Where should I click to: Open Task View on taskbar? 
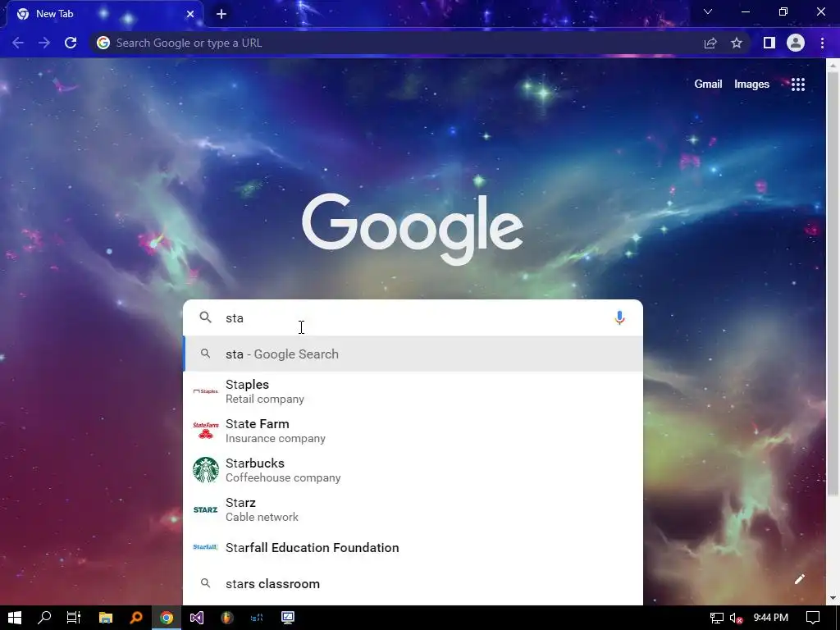click(74, 618)
